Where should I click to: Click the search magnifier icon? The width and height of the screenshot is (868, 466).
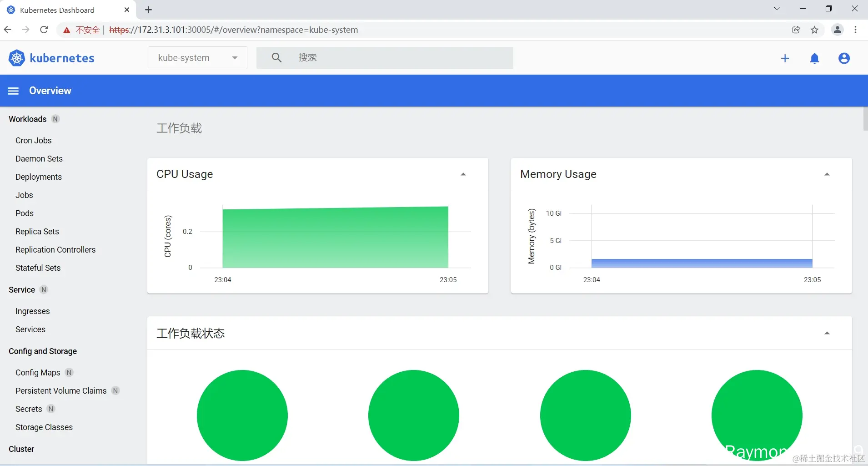(276, 58)
